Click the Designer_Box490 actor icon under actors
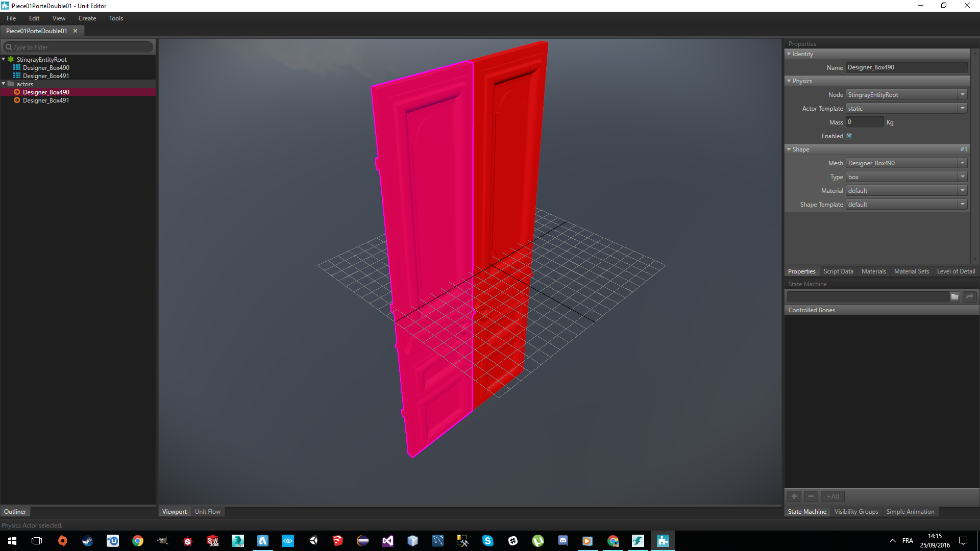Screen dimensions: 980x551 17,92
